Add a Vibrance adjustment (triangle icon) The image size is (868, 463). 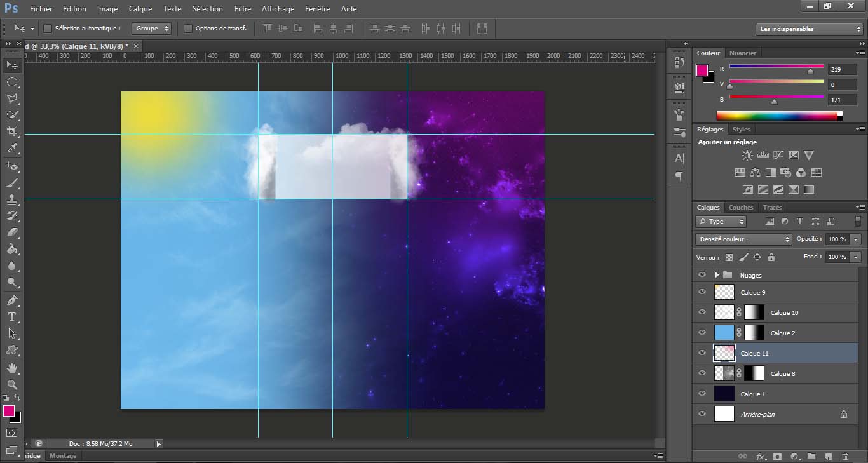click(808, 155)
